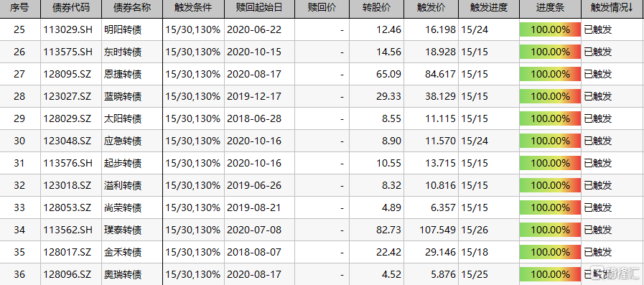Select row number 30
644x285 pixels.
point(19,141)
